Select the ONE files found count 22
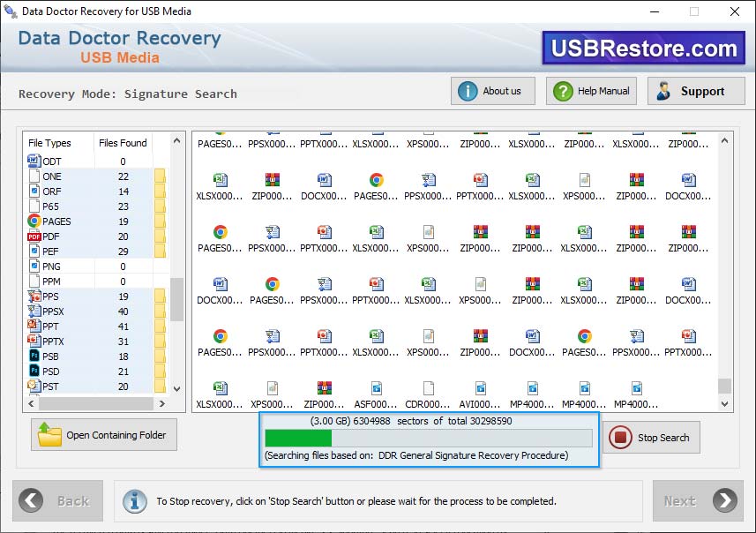Image resolution: width=756 pixels, height=533 pixels. 124,176
